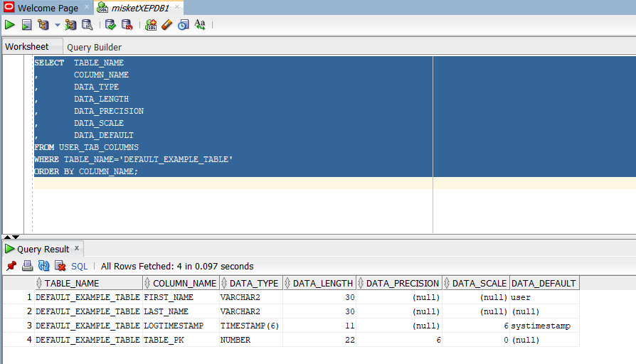Click the Unshared SQL Worksheet icon
The width and height of the screenshot is (636, 364).
pos(151,25)
